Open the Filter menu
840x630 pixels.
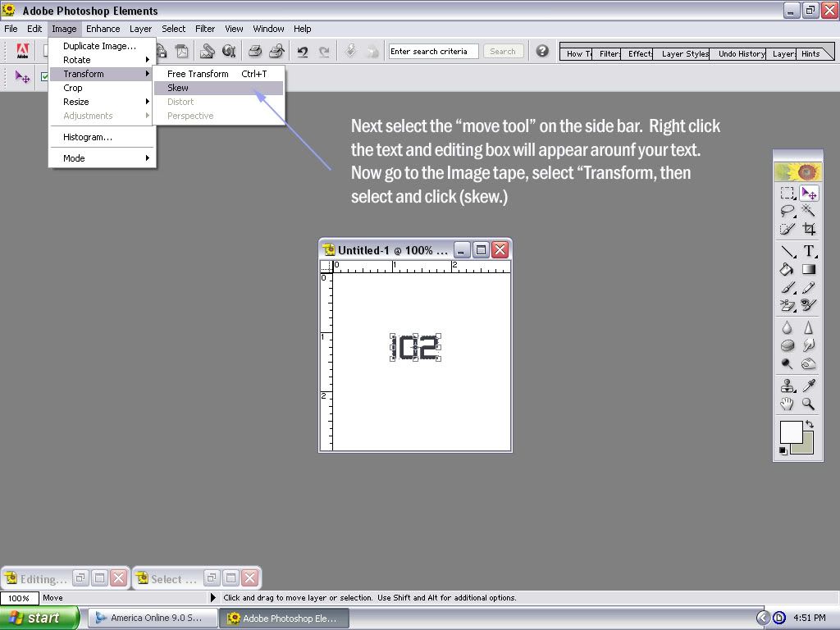click(204, 29)
